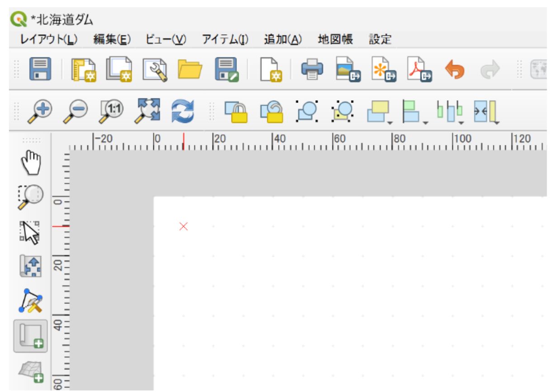Image resolution: width=557 pixels, height=392 pixels.
Task: Ungroup the selected items
Action: (342, 112)
